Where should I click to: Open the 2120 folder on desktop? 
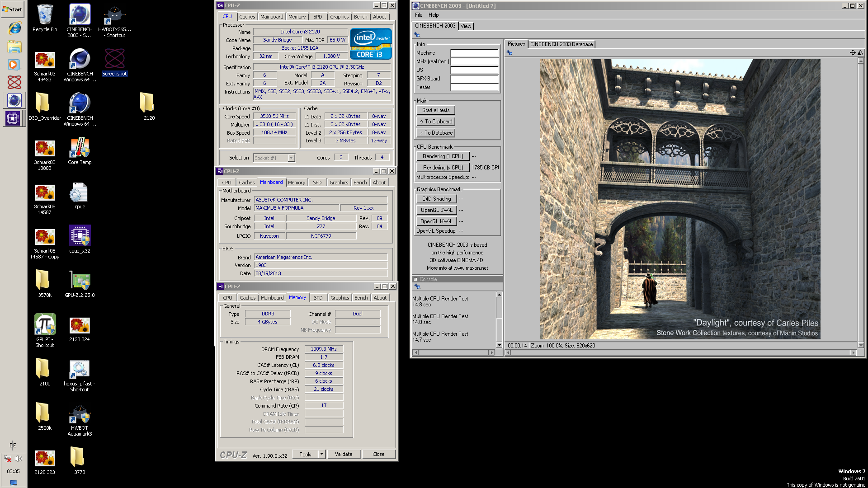point(149,106)
